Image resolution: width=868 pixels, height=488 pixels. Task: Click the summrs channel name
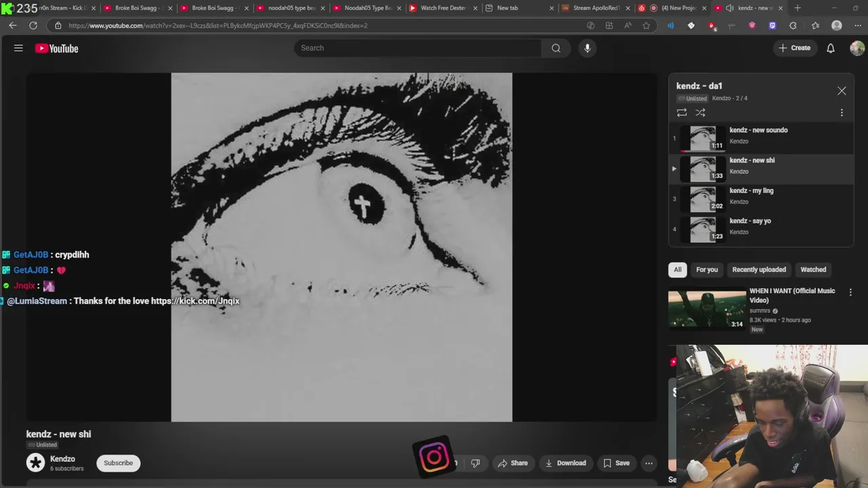(x=759, y=311)
